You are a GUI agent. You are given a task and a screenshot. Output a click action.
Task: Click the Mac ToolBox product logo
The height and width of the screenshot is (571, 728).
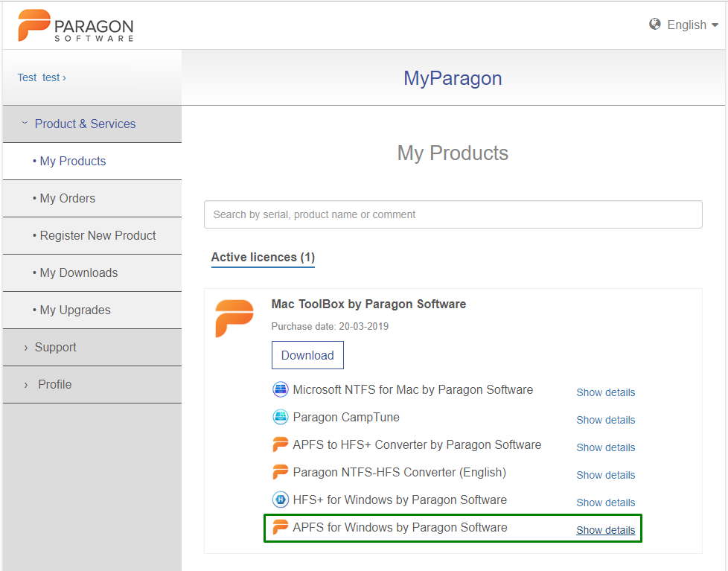[234, 319]
